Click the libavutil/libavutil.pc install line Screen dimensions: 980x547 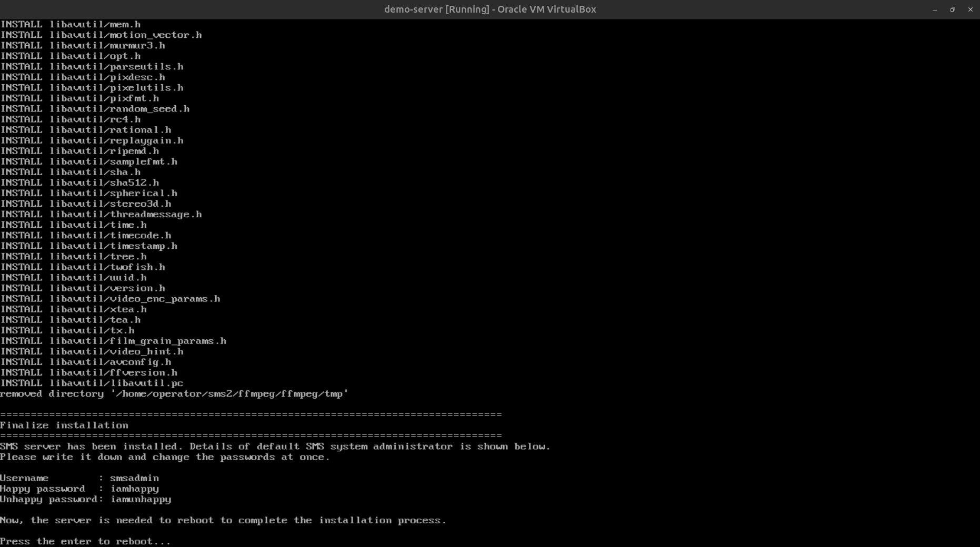pyautogui.click(x=92, y=383)
